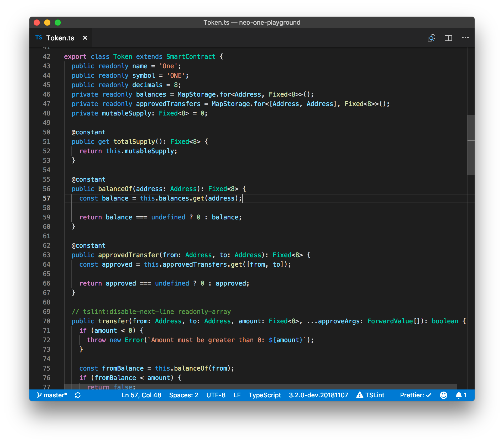
Task: Click mutableSupply declaration on line 48
Action: click(127, 113)
